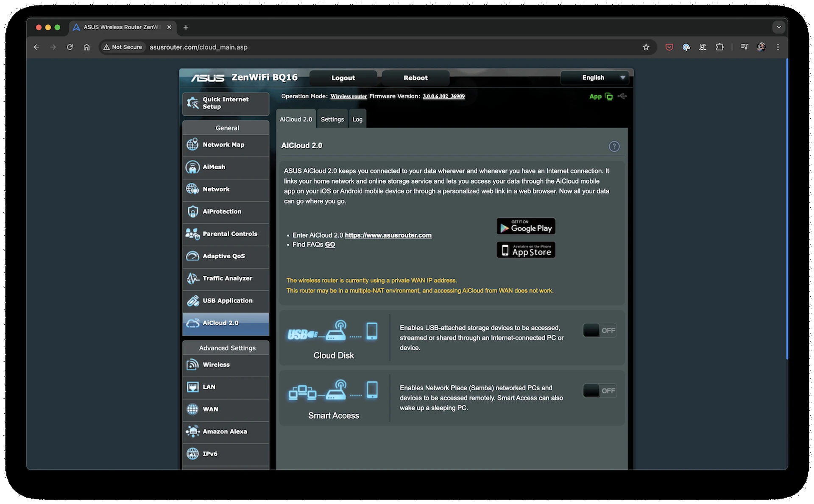Image resolution: width=814 pixels, height=504 pixels.
Task: Launch the Quick Internet Setup icon
Action: pos(192,103)
